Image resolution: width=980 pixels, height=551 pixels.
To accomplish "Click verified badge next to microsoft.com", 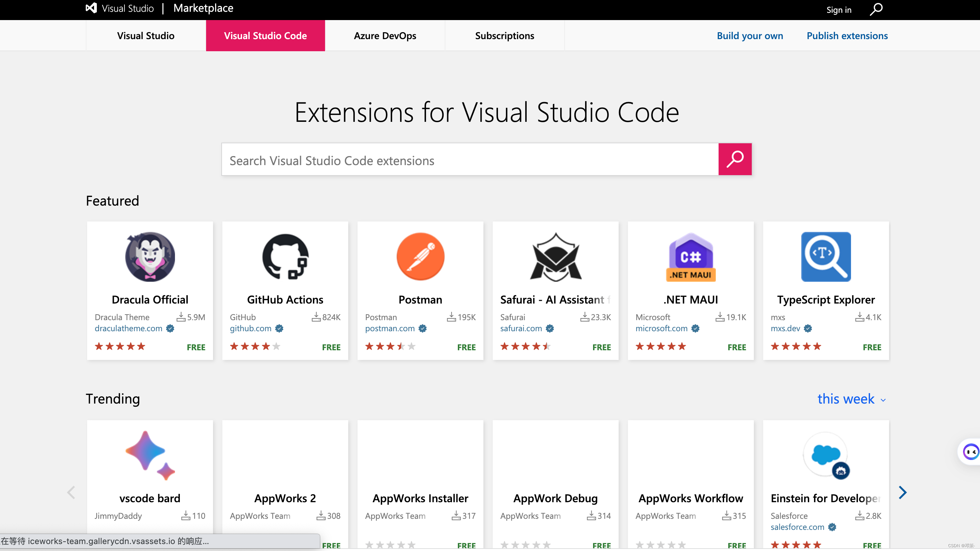I will click(x=695, y=328).
